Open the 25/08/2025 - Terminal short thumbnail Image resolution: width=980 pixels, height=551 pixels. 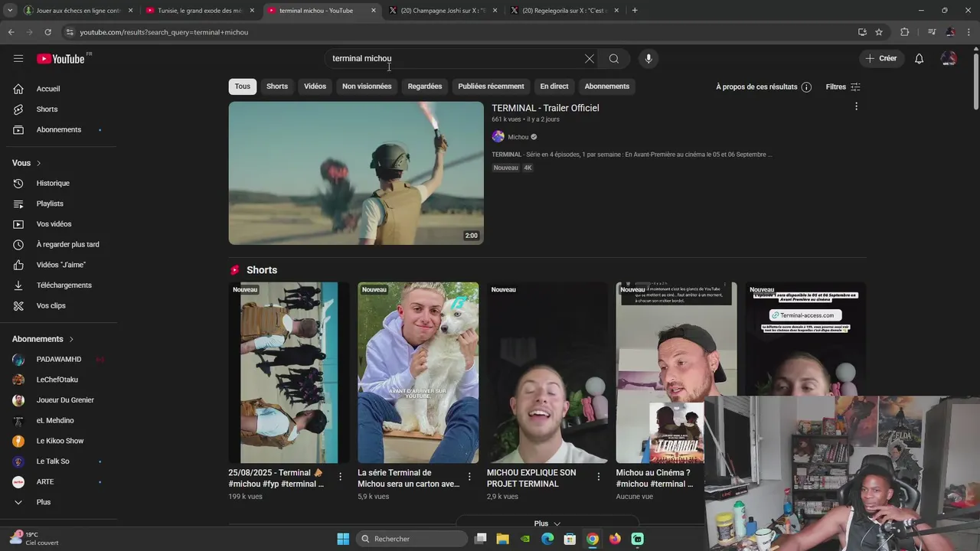[289, 373]
